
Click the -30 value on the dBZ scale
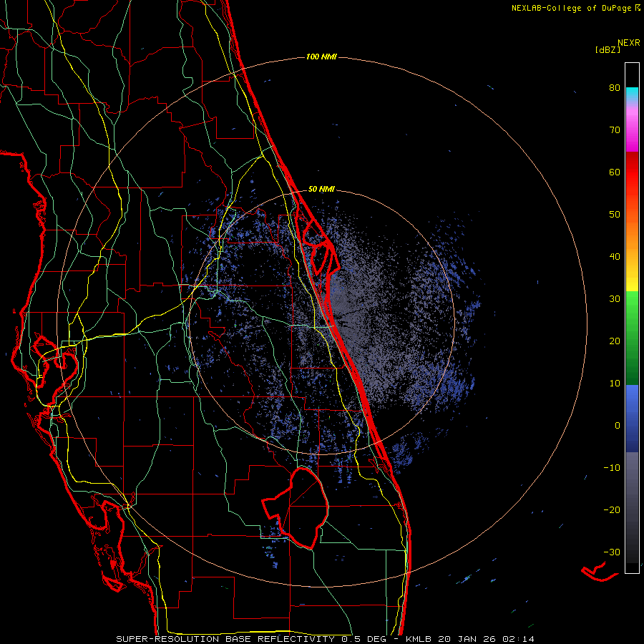click(612, 552)
